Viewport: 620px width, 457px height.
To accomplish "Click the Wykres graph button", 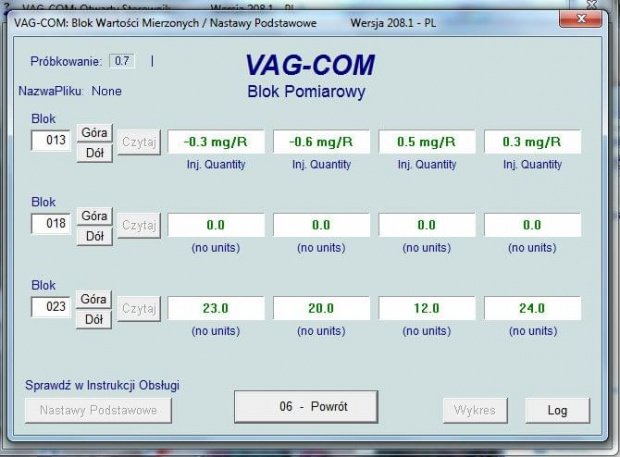I will (x=475, y=410).
